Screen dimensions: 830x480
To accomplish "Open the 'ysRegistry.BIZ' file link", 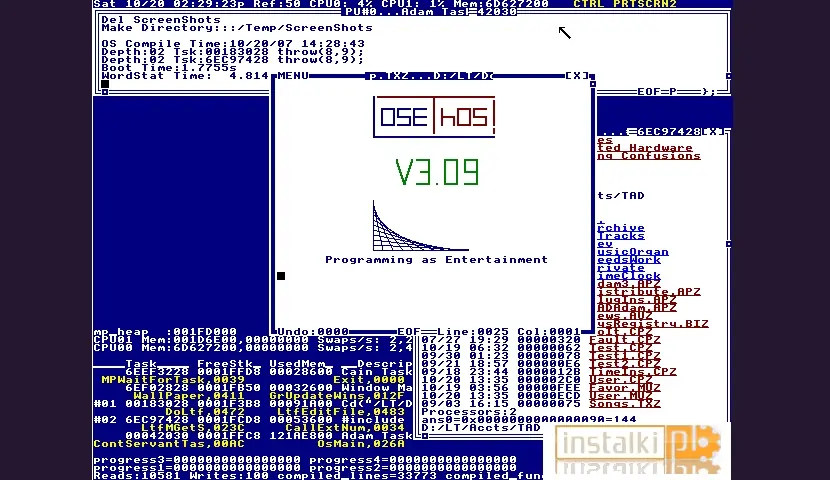I will coord(653,323).
